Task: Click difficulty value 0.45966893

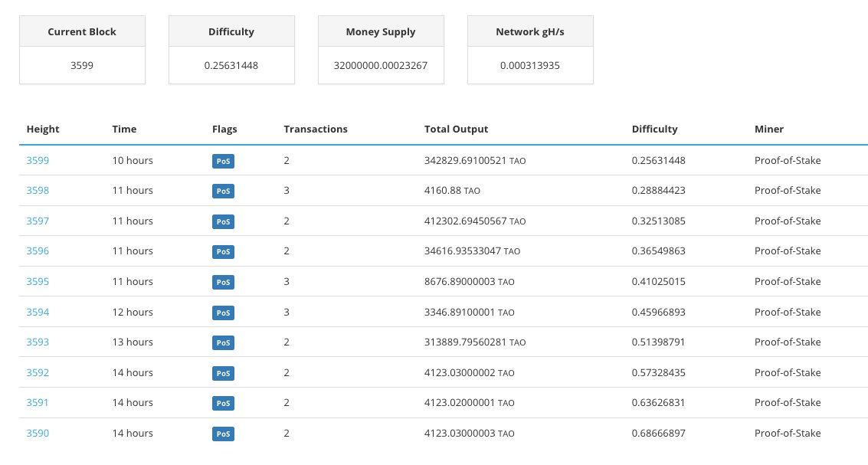Action: coord(658,313)
